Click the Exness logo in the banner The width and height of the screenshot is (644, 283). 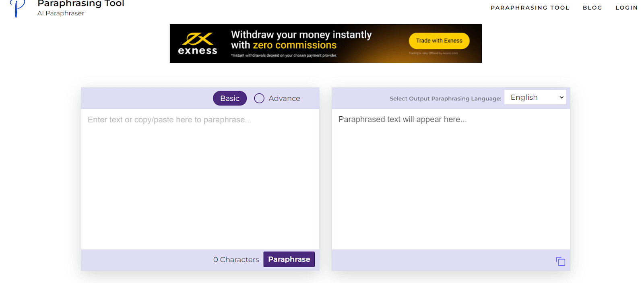[197, 44]
